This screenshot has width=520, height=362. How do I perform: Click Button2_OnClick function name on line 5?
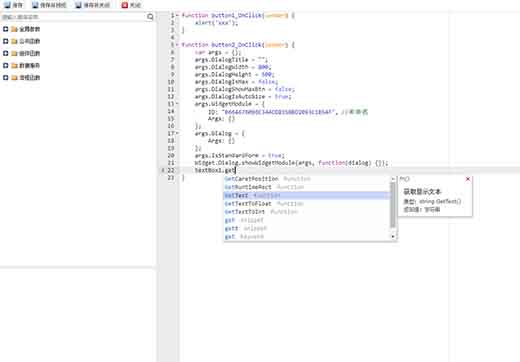coord(237,45)
